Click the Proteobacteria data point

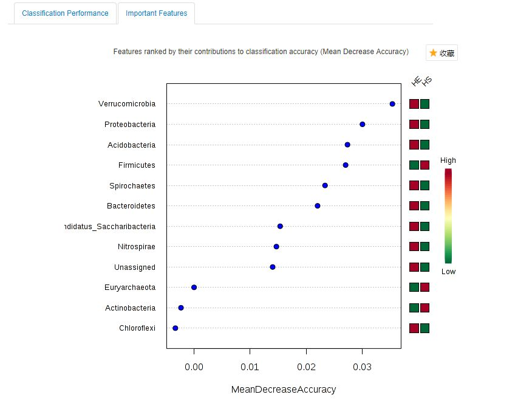[362, 124]
